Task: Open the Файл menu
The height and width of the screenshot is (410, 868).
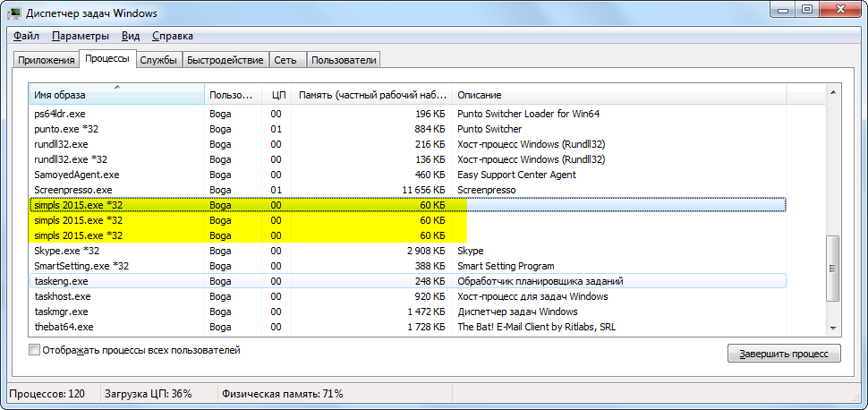Action: 26,36
